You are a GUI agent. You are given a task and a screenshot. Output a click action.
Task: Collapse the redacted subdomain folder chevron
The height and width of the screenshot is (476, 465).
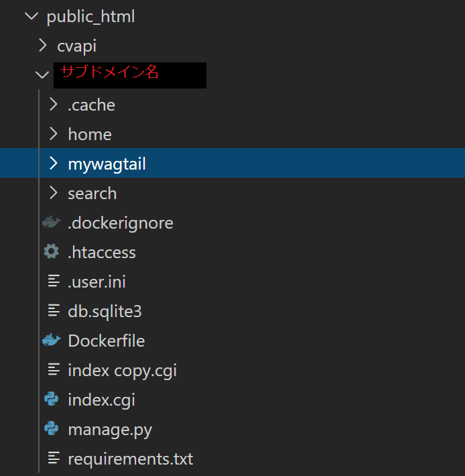click(x=43, y=75)
